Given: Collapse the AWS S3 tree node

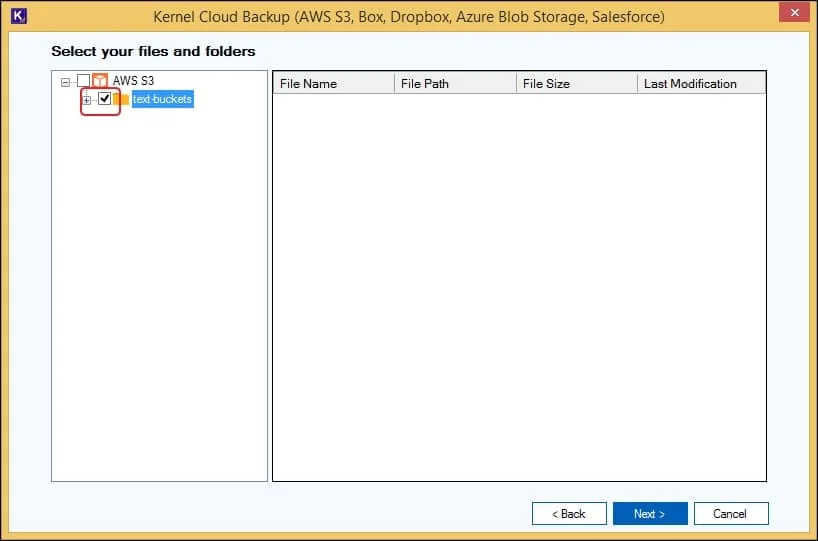Looking at the screenshot, I should click(x=65, y=82).
